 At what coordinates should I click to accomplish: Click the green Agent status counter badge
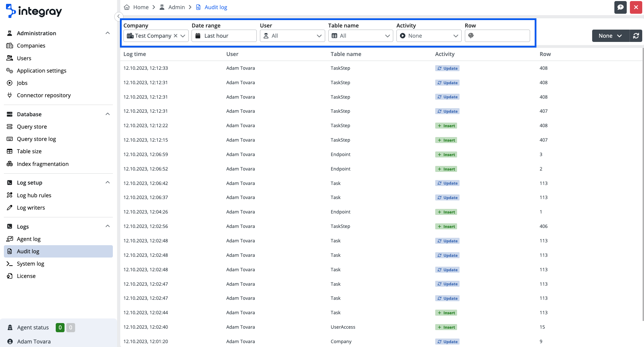click(x=60, y=328)
